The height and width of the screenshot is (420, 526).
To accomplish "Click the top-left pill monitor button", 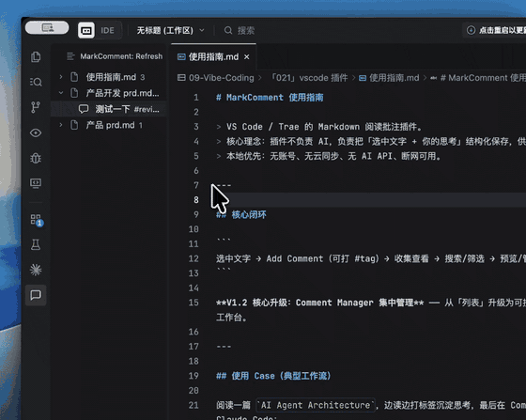I will pyautogui.click(x=47, y=27).
